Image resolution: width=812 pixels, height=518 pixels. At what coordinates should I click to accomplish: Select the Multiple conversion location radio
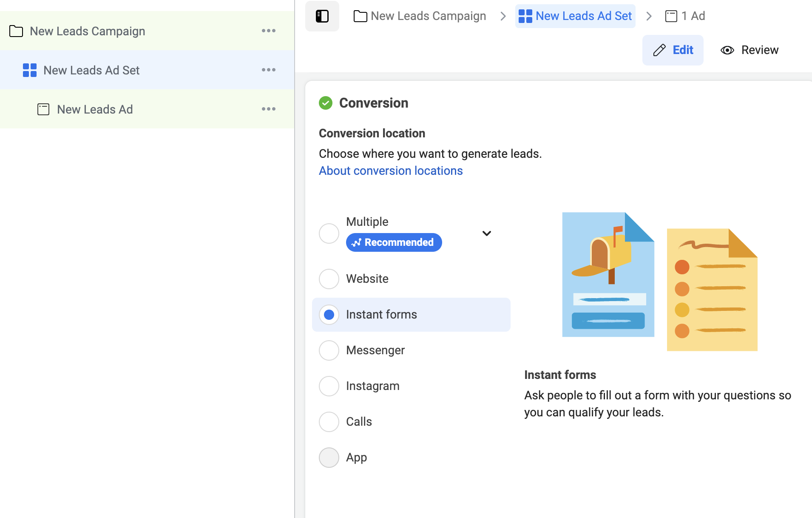(x=329, y=233)
